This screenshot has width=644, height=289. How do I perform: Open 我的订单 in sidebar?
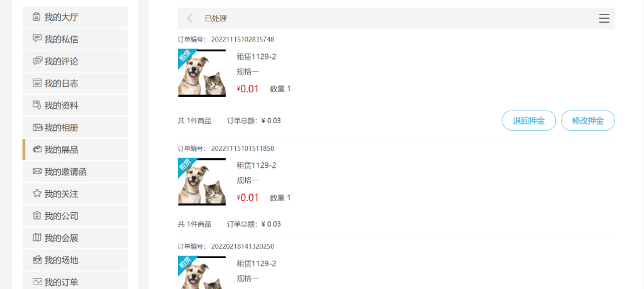click(75, 281)
